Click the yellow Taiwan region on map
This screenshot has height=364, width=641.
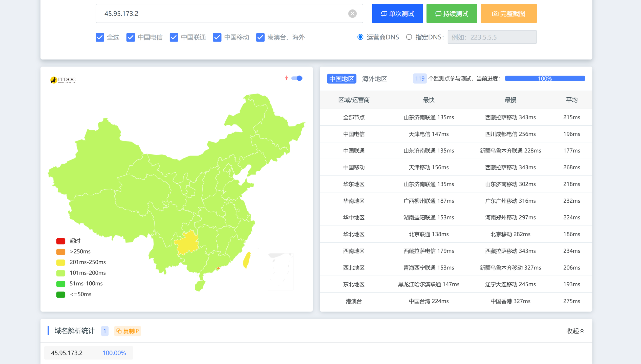(247, 260)
